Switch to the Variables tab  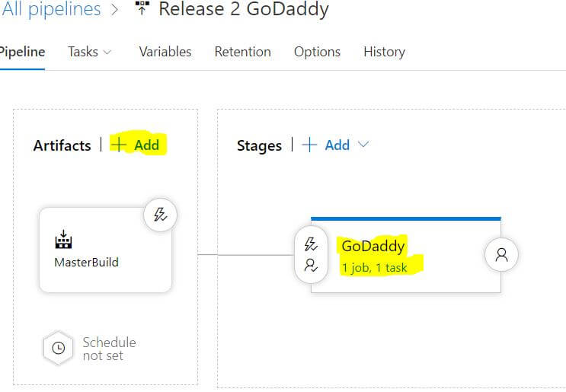165,52
